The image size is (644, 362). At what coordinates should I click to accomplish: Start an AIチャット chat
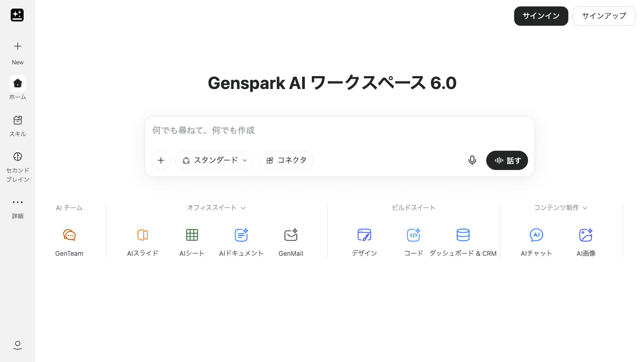click(537, 235)
